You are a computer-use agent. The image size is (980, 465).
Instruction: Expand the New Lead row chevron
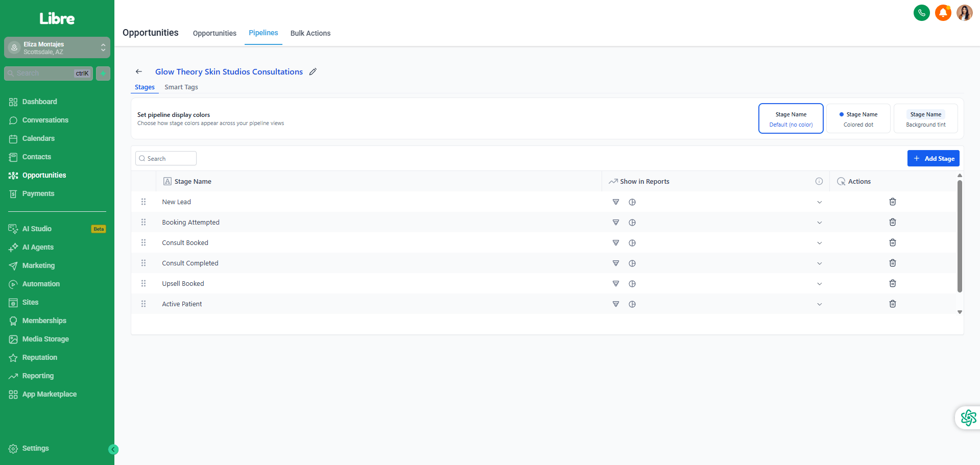point(820,202)
